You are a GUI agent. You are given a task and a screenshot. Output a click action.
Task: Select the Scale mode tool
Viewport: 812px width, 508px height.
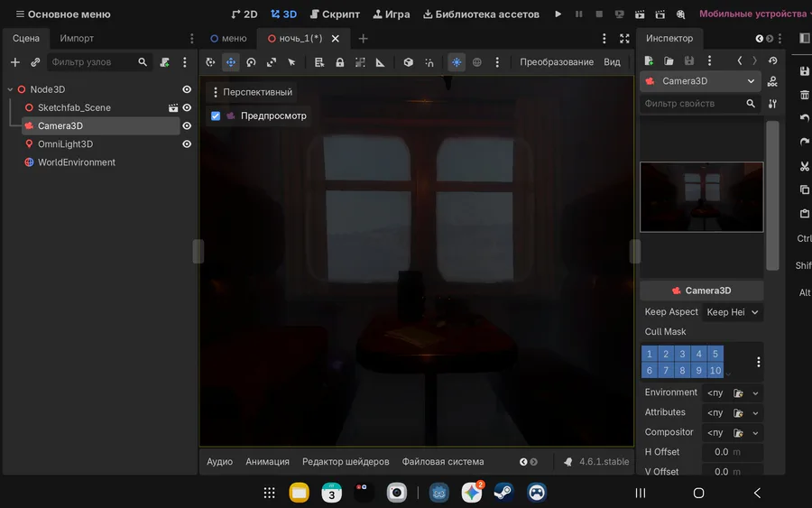(272, 62)
